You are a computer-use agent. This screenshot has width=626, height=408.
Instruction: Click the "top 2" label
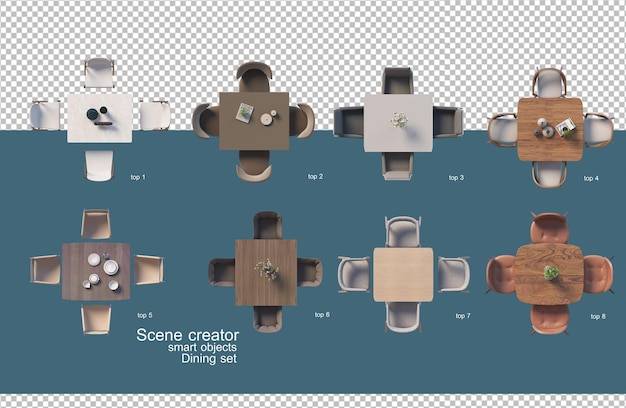tap(315, 176)
